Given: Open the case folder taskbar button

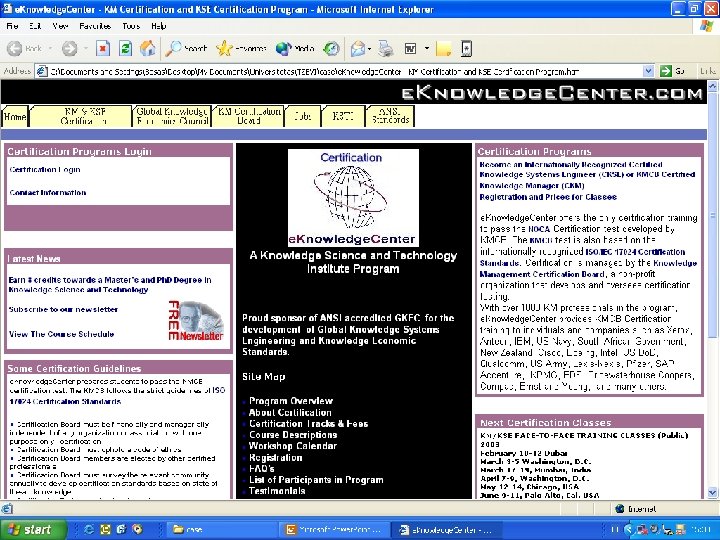Looking at the screenshot, I should tap(222, 529).
